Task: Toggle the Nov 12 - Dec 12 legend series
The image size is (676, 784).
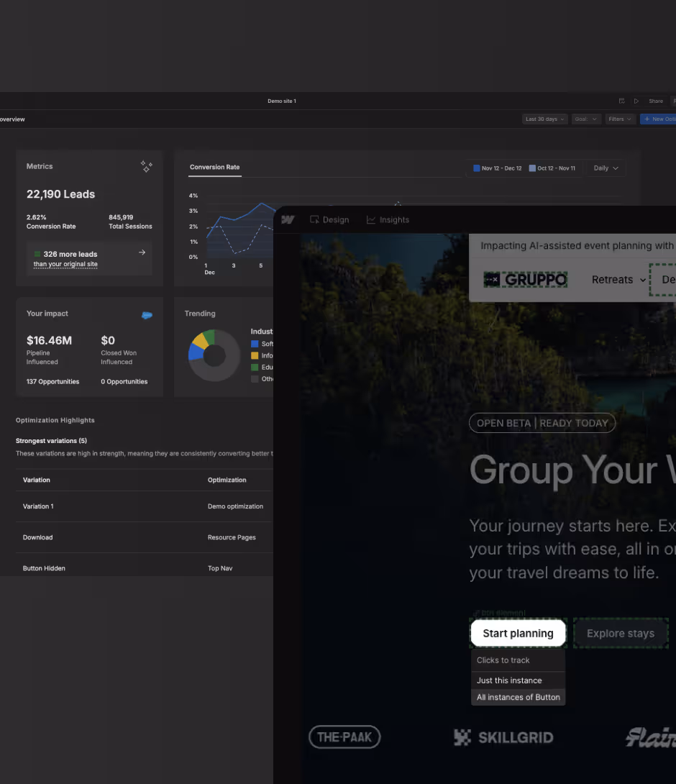Action: 498,168
